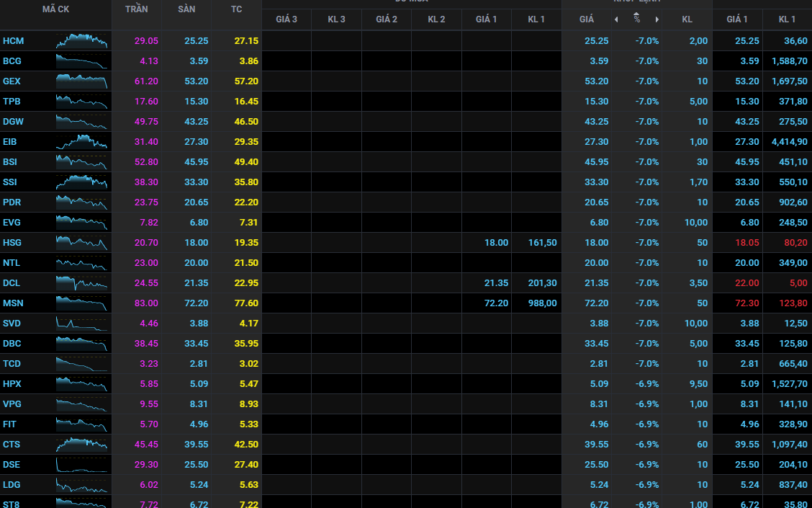
Task: Click the TRẦN column header
Action: [137, 9]
